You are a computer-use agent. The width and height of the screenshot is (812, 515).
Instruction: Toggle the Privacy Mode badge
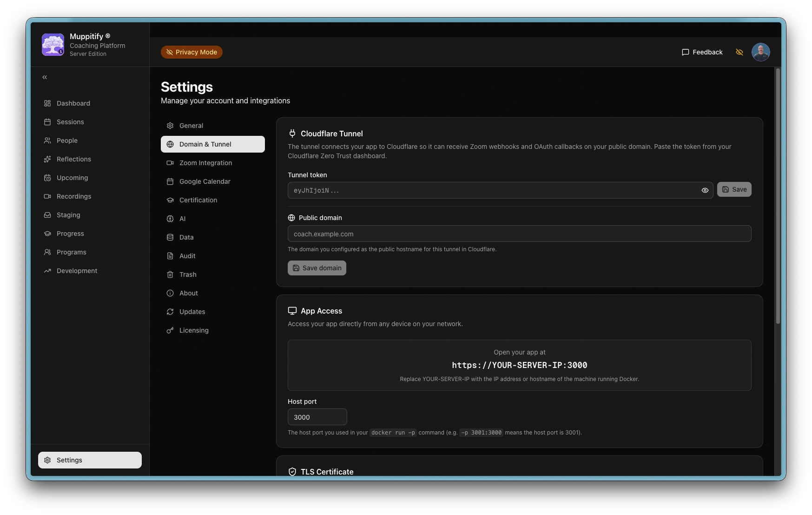click(x=191, y=52)
